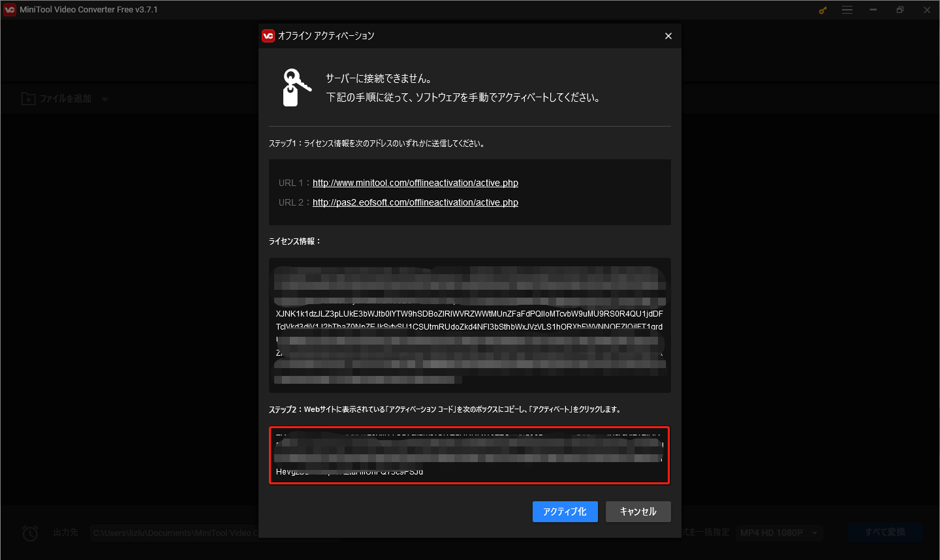The width and height of the screenshot is (940, 560).
Task: Click the license information text box
Action: click(x=469, y=325)
